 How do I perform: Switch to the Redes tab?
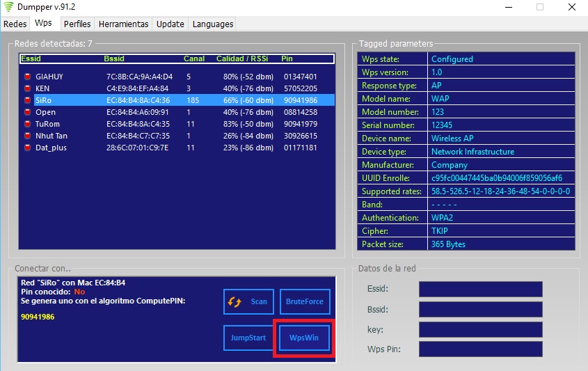coord(15,24)
